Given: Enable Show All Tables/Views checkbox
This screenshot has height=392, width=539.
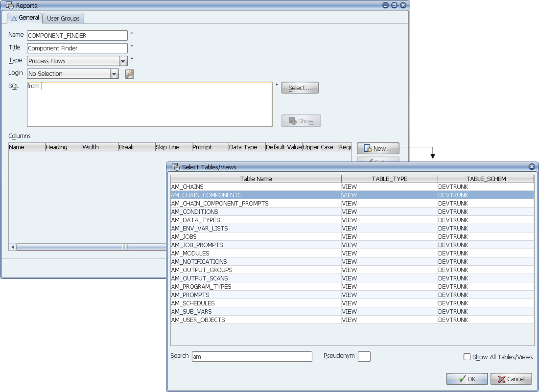Looking at the screenshot, I should pos(467,357).
